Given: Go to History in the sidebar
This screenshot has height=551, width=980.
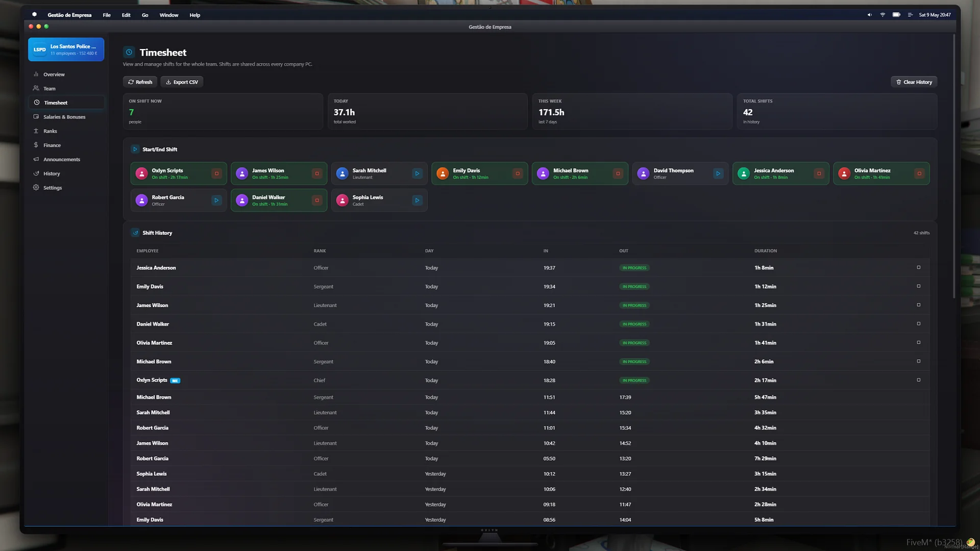Looking at the screenshot, I should 66,173.
